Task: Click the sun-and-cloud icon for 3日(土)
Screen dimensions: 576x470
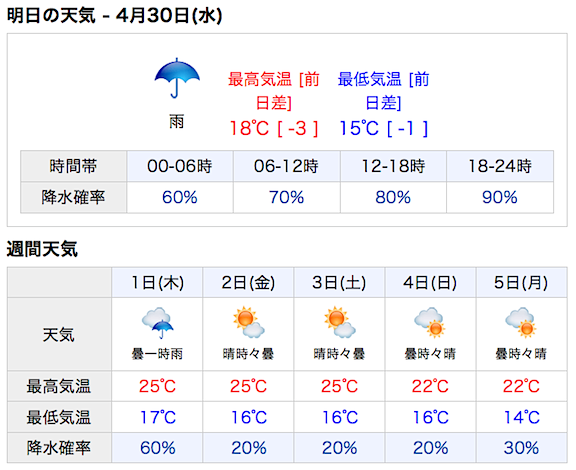Action: pos(339,322)
